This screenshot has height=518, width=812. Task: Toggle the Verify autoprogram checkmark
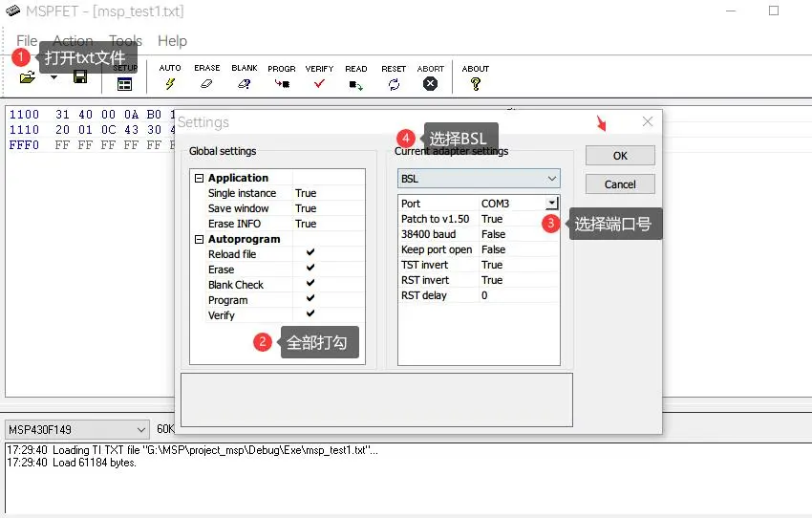point(310,315)
